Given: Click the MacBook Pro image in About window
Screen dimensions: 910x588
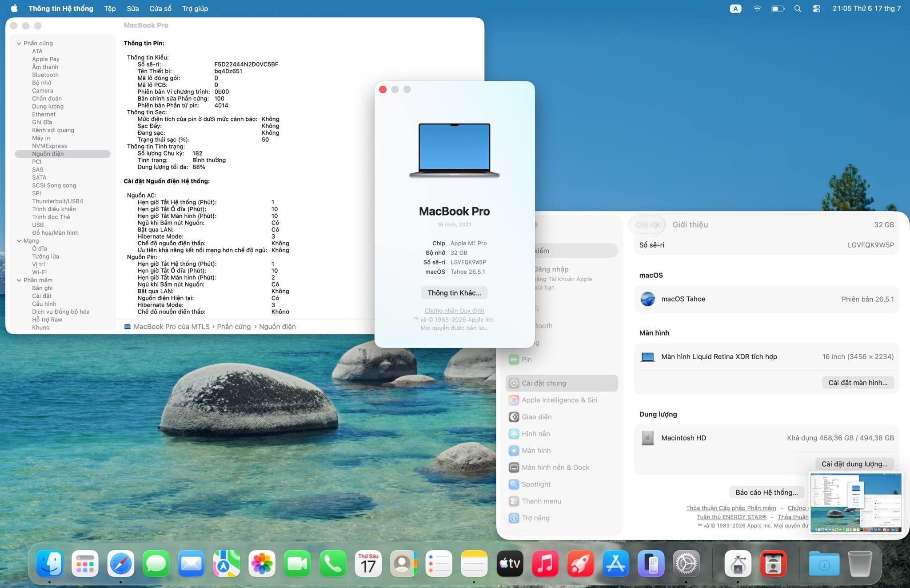Looking at the screenshot, I should pyautogui.click(x=454, y=150).
